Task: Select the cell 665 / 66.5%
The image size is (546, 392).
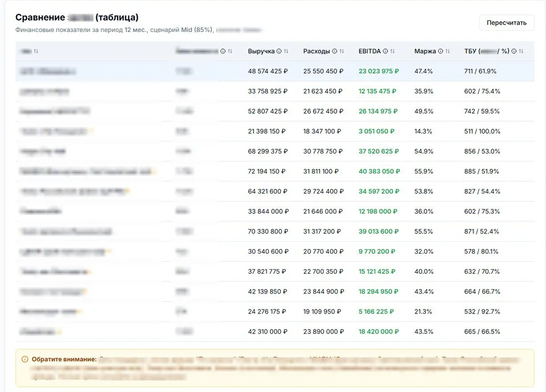Action: [482, 332]
